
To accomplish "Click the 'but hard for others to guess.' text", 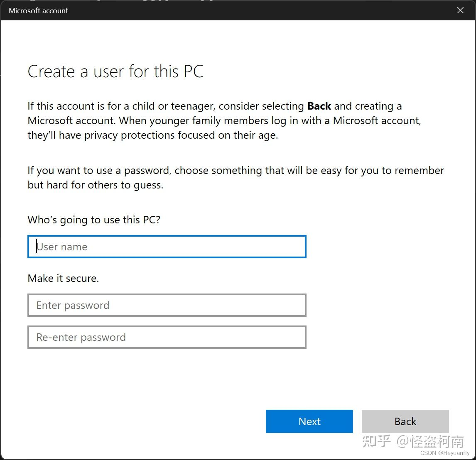I will pos(95,185).
